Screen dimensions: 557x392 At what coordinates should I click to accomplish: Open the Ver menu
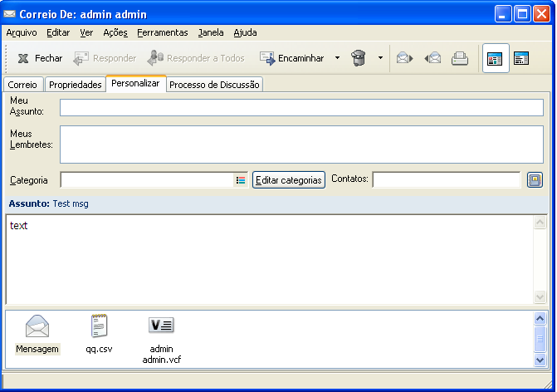click(86, 32)
